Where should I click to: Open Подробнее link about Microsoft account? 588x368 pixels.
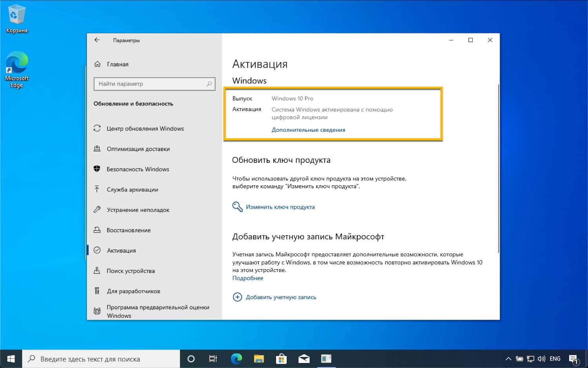247,278
